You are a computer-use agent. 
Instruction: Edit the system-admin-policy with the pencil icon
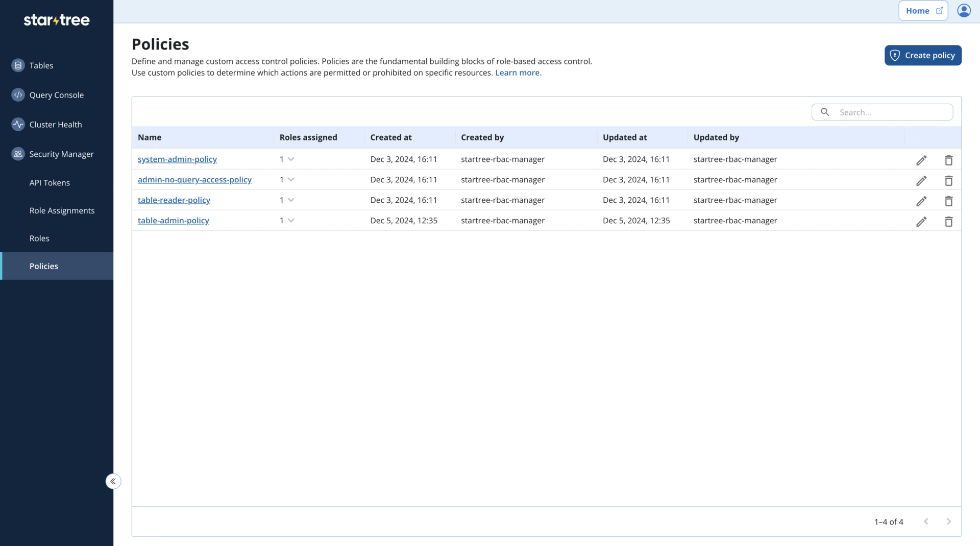point(921,160)
